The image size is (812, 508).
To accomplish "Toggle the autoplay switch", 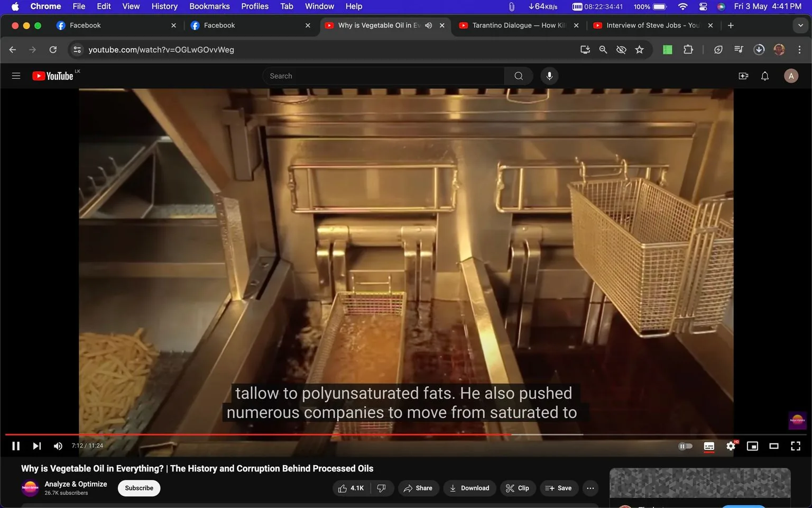I will coord(685,446).
